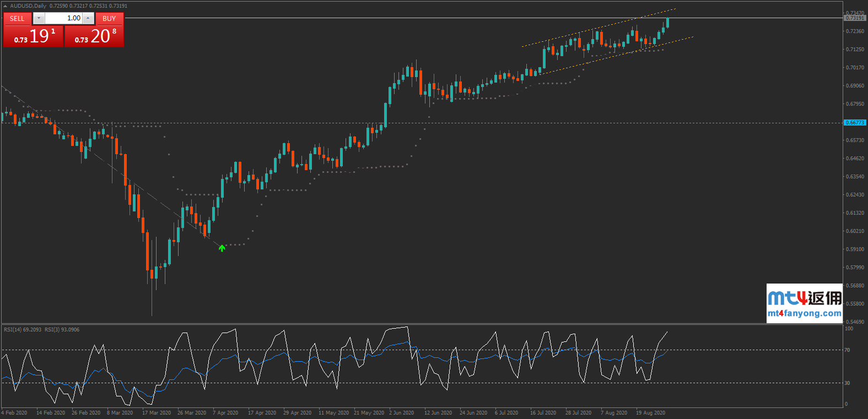Click the 2 Jun 2020 date on time axis

click(401, 412)
